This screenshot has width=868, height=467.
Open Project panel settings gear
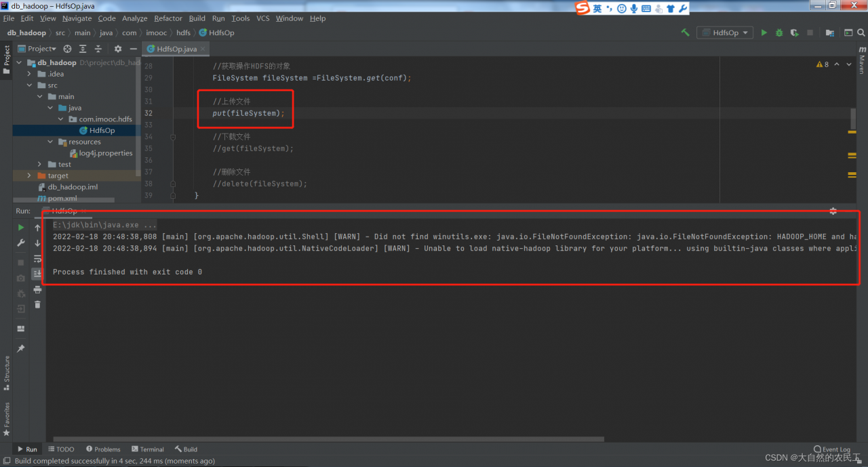tap(117, 49)
